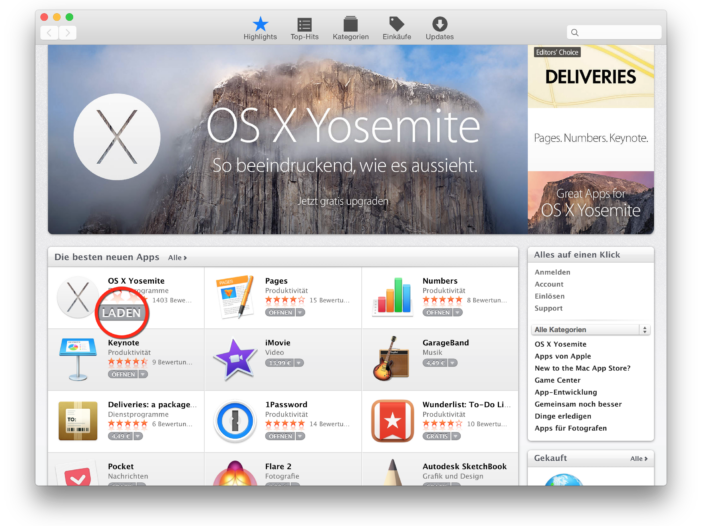This screenshot has height=526, width=702.
Task: Expand the dropdown arrow beside Pages ÖFFNEN
Action: tap(300, 312)
